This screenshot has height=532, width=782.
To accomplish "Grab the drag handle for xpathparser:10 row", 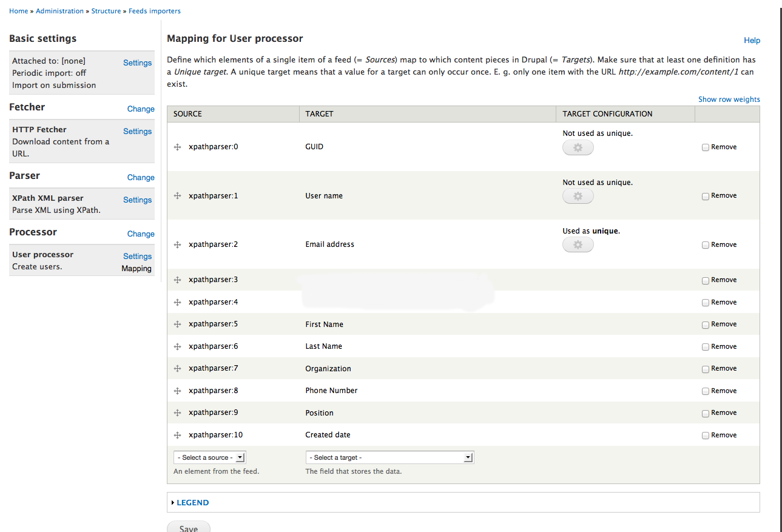I will coord(178,435).
